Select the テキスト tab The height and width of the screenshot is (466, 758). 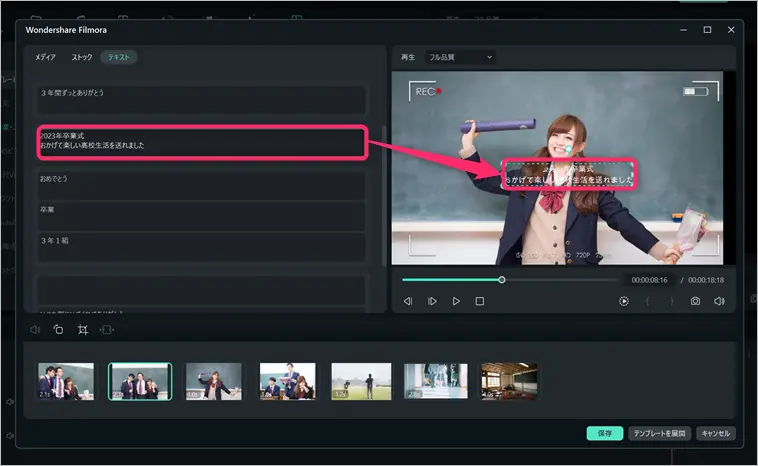click(x=119, y=57)
